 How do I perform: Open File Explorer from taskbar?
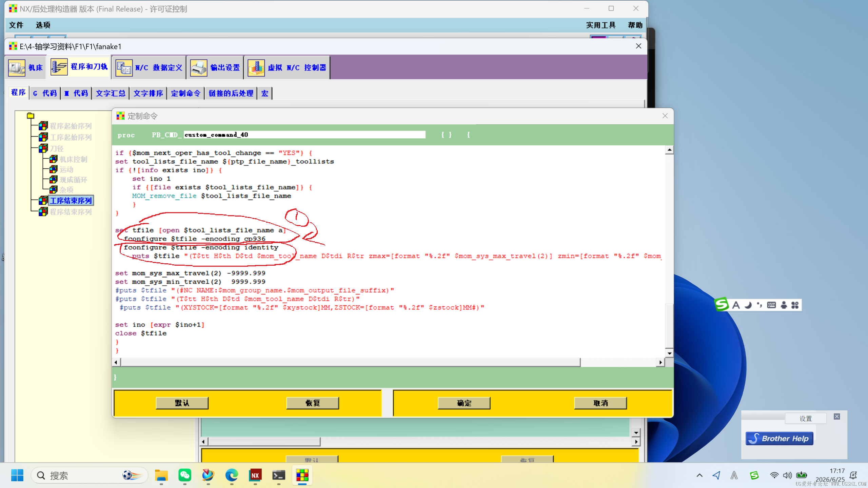pyautogui.click(x=161, y=475)
